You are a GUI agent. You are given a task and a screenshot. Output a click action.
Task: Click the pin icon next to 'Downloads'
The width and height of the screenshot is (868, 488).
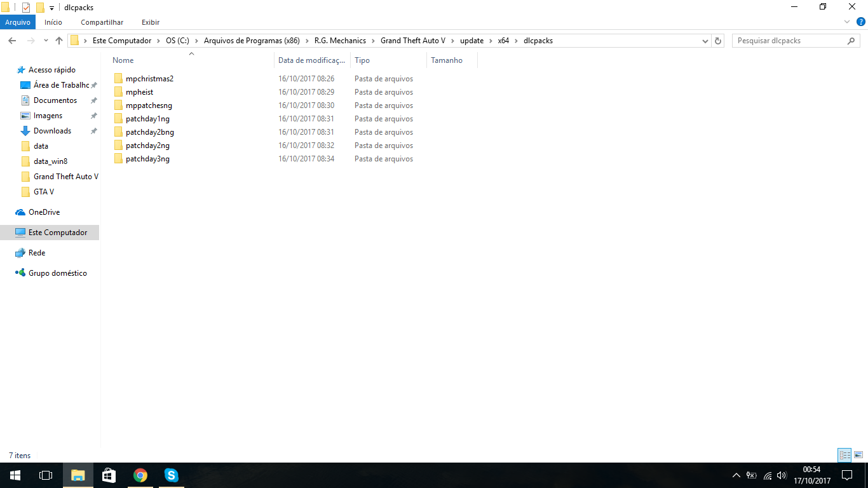pyautogui.click(x=93, y=131)
